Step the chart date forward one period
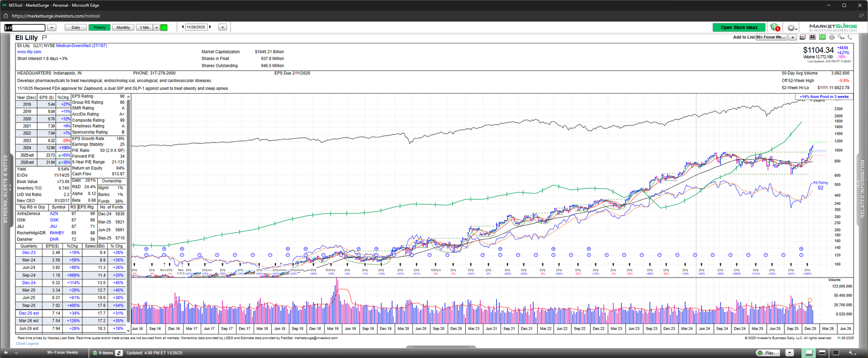Screen dimensions: 868x358 [210, 27]
